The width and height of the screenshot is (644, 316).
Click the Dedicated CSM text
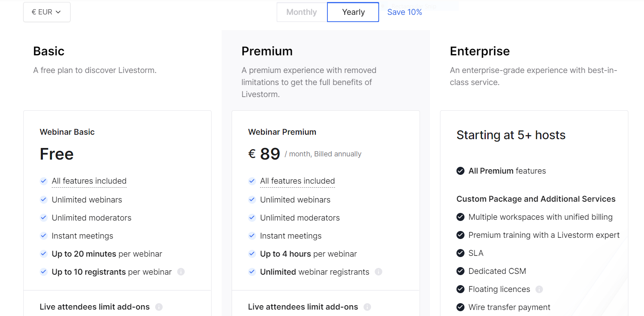[x=497, y=271]
